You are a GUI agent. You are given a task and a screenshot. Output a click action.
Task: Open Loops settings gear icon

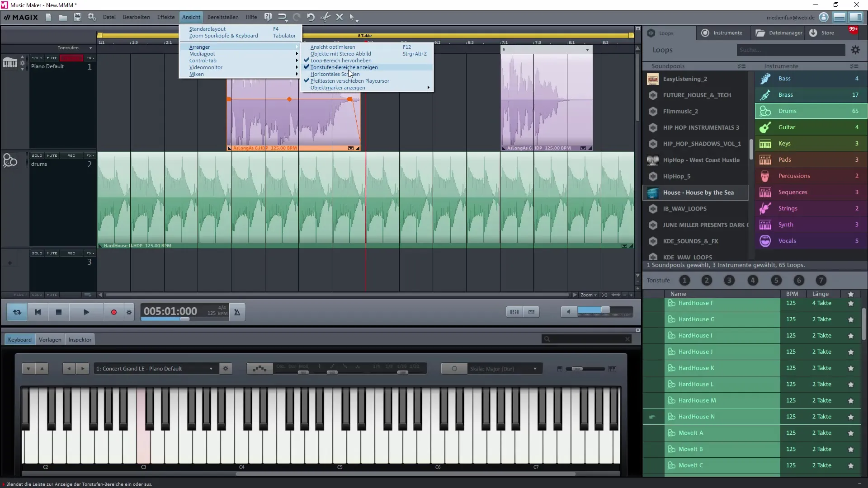[855, 50]
